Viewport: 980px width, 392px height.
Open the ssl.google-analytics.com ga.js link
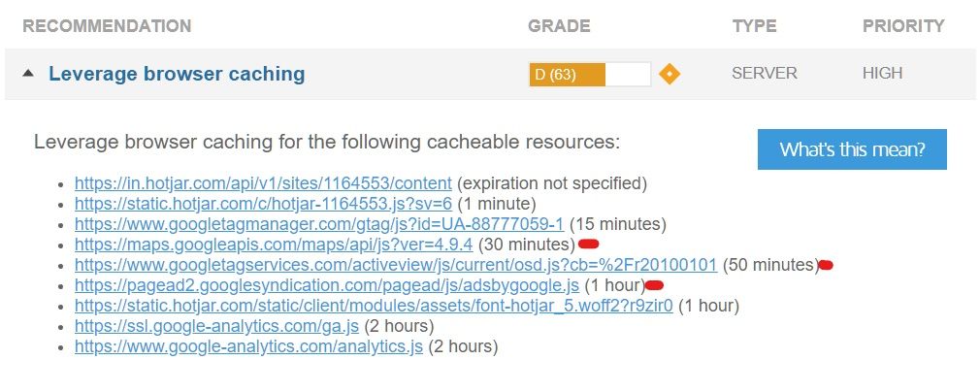(217, 326)
